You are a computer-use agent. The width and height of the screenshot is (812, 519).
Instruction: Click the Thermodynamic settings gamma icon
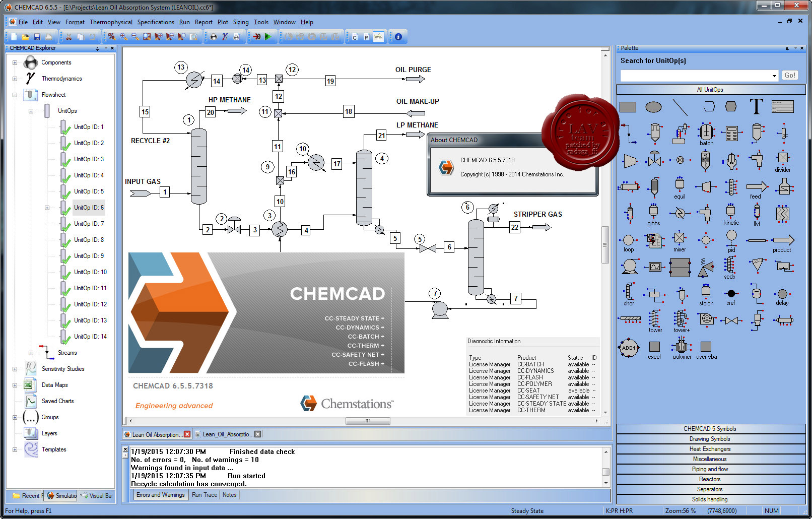click(225, 37)
